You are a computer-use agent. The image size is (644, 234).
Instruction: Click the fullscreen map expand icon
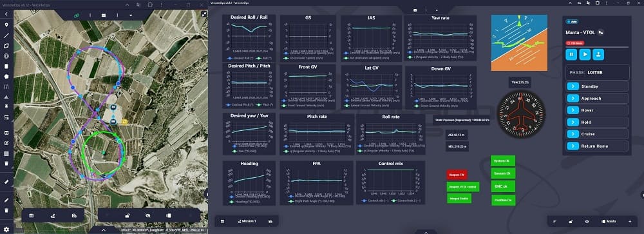(x=204, y=14)
